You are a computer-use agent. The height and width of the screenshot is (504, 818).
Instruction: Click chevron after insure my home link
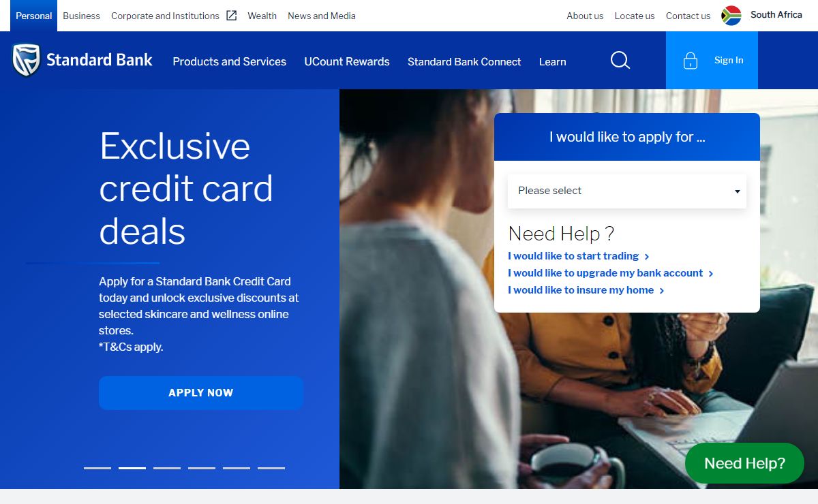662,291
